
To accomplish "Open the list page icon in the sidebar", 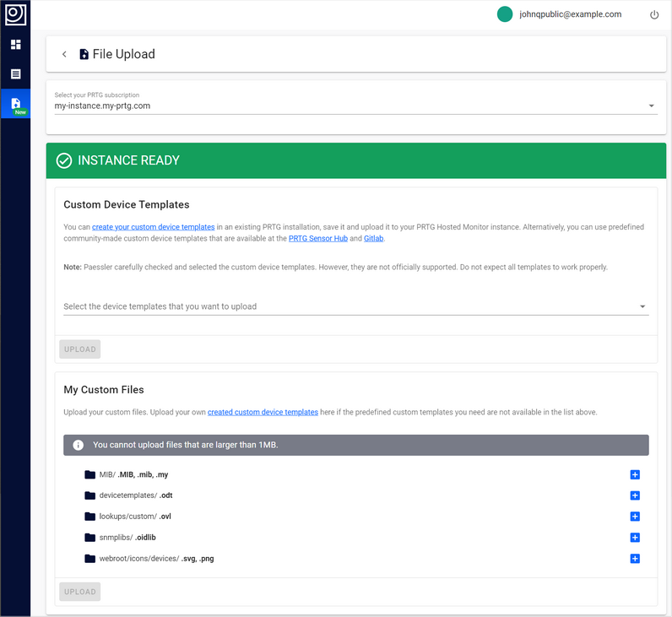I will (x=15, y=74).
